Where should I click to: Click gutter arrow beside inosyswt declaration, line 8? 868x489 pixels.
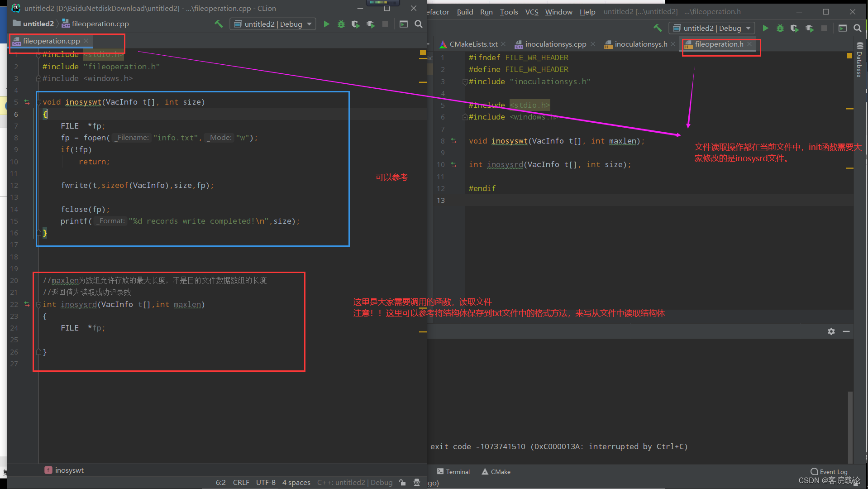(x=453, y=141)
